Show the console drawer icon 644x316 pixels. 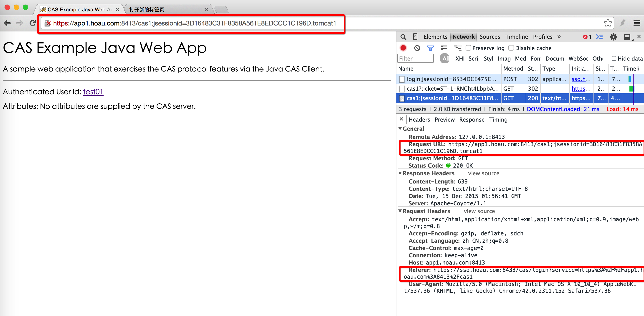pyautogui.click(x=599, y=37)
